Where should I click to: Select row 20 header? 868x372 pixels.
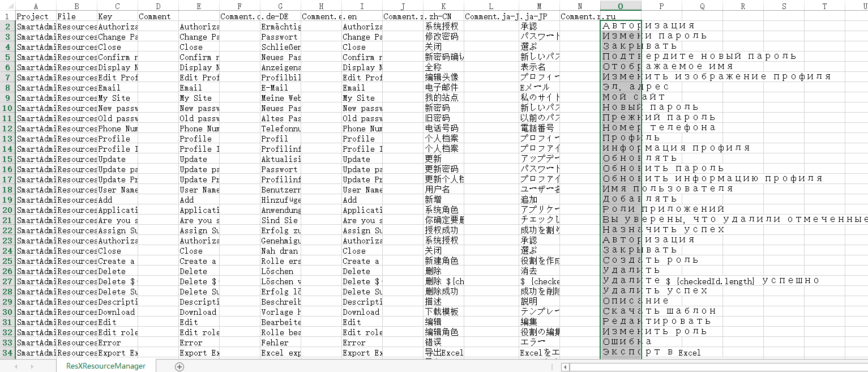tap(7, 210)
